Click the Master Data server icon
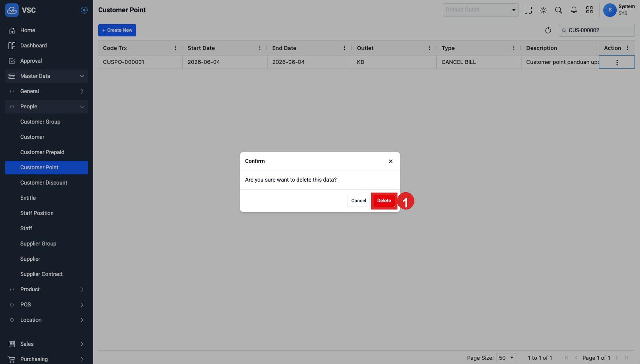This screenshot has width=640, height=364. 12,76
